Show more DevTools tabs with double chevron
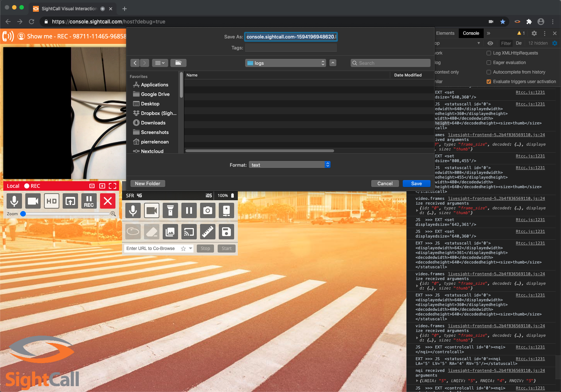This screenshot has height=392, width=561. [x=488, y=33]
